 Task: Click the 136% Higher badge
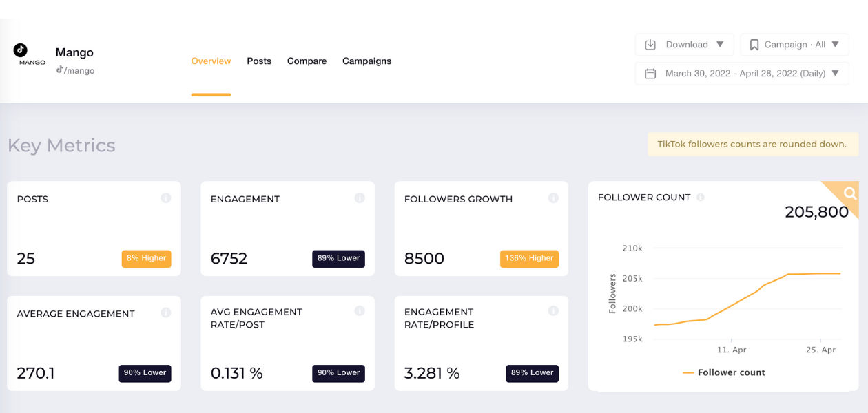pyautogui.click(x=529, y=259)
